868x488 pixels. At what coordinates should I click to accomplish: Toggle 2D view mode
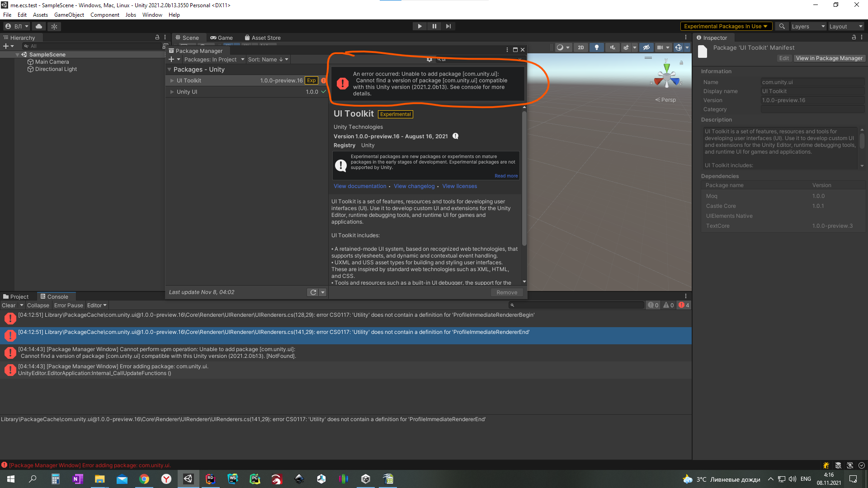click(x=581, y=47)
